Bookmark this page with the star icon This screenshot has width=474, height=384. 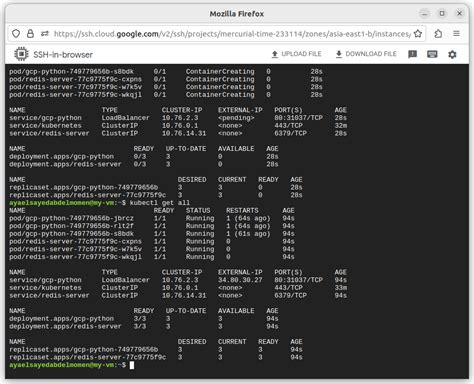coord(418,33)
